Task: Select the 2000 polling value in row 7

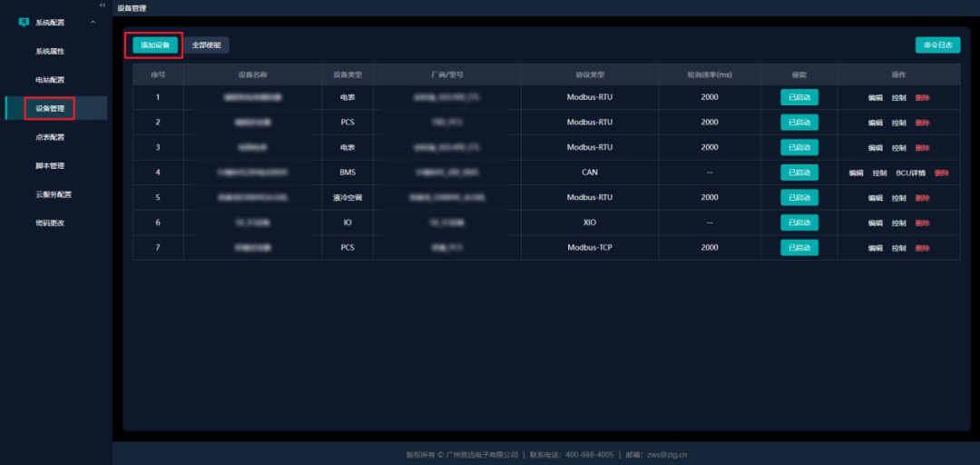Action: tap(710, 247)
